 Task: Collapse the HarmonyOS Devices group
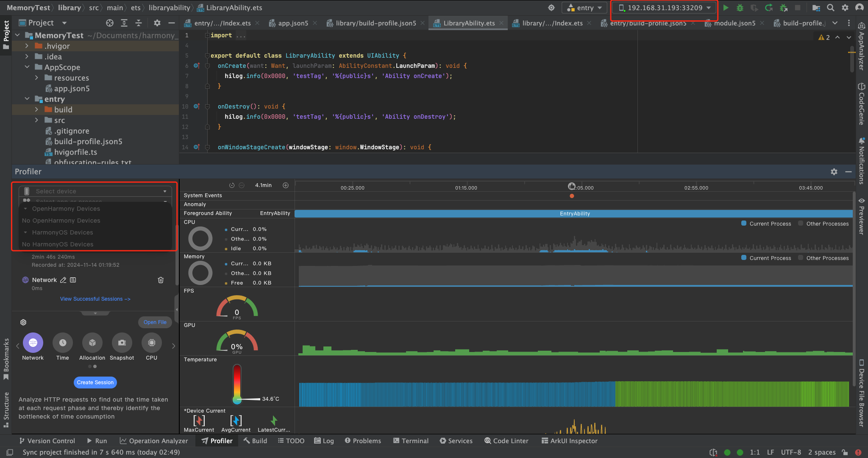click(25, 232)
